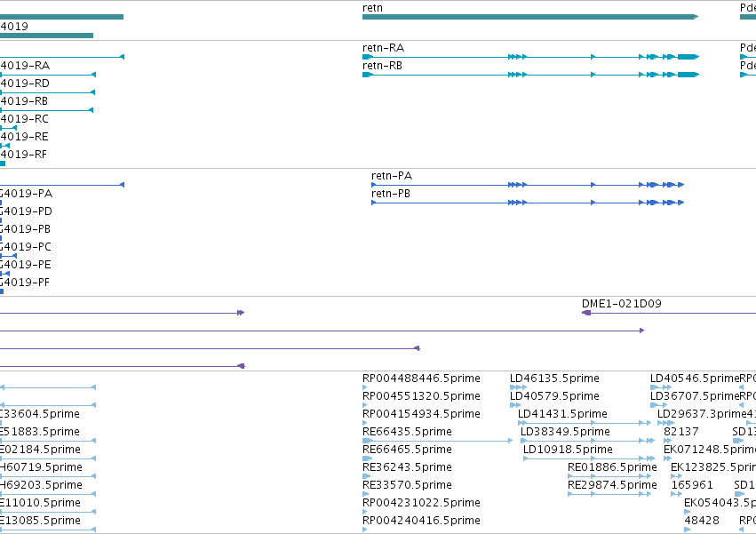Select the G4019-PC protein label

[x=25, y=246]
